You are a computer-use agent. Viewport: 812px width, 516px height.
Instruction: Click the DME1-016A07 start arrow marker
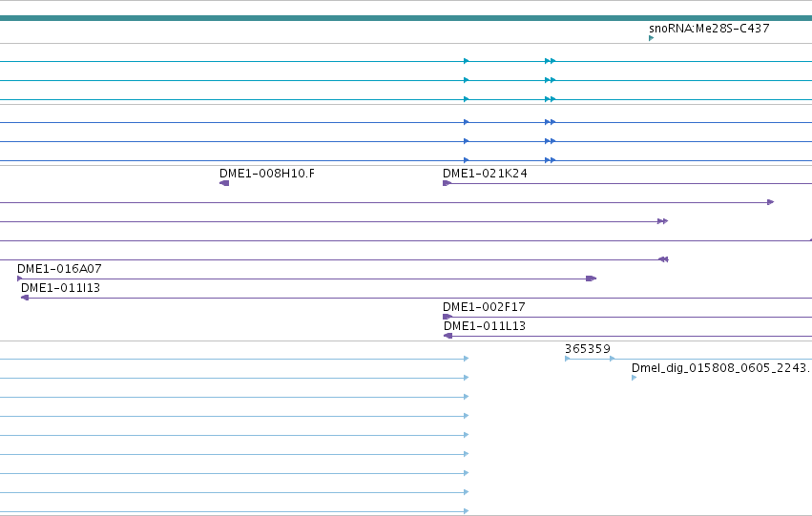pyautogui.click(x=20, y=279)
